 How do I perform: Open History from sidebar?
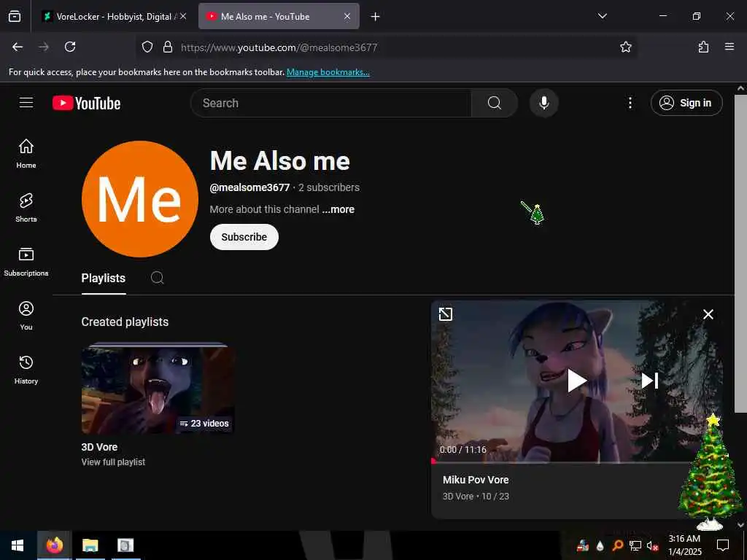click(26, 370)
